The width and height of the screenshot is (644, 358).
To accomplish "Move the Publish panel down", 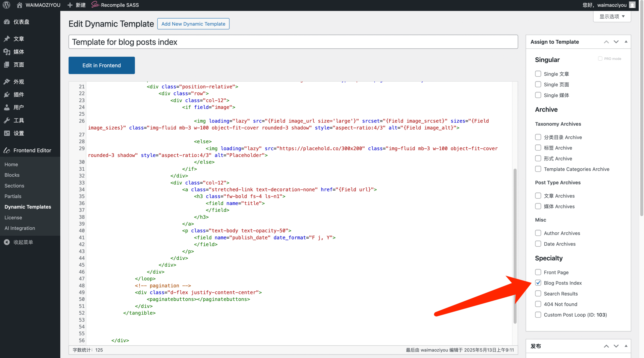I will click(x=616, y=346).
